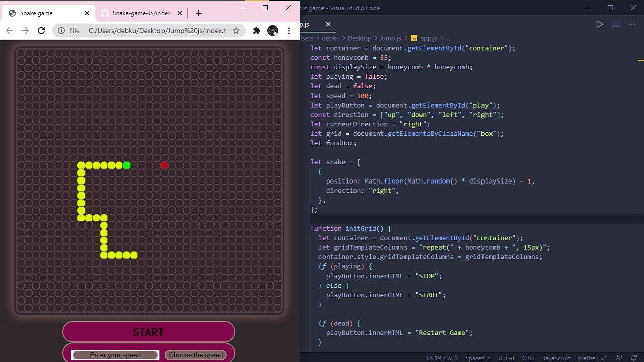Screen dimensions: 644x362
Task: Open the editor More Actions ellipsis
Action: point(632,24)
